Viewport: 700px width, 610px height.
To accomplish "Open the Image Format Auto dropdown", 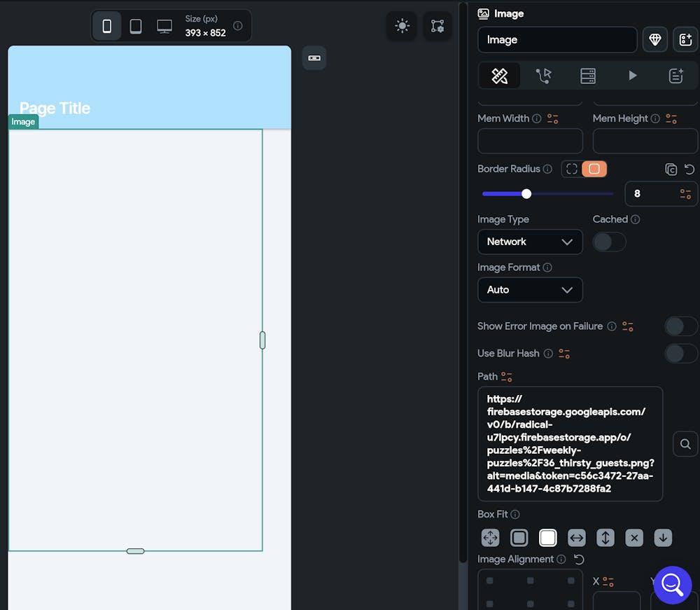I will point(530,290).
